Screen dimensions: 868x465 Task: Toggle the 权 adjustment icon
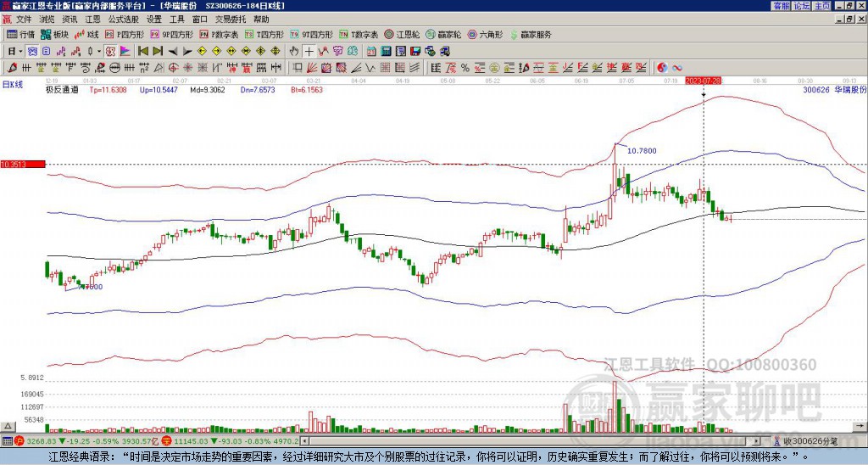[x=110, y=52]
